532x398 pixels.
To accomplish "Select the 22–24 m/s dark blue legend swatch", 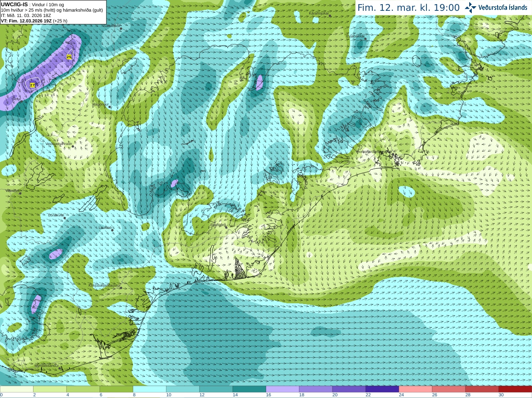I will point(382,389).
